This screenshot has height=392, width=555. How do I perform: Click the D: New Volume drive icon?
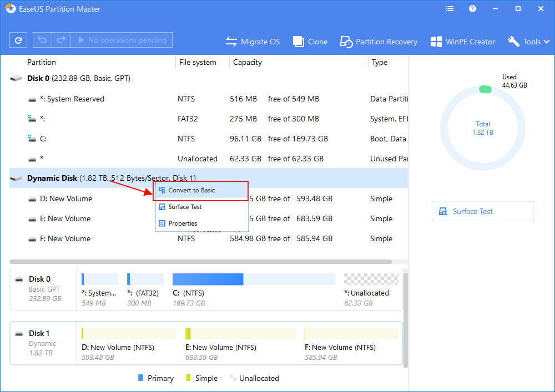coord(32,200)
